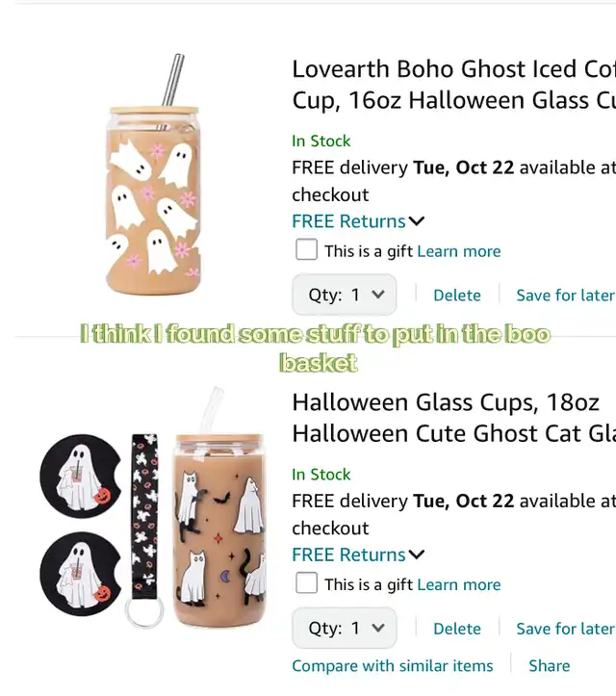Delete the Lovearth Boho Ghost cup
This screenshot has width=616, height=696.
click(x=456, y=296)
